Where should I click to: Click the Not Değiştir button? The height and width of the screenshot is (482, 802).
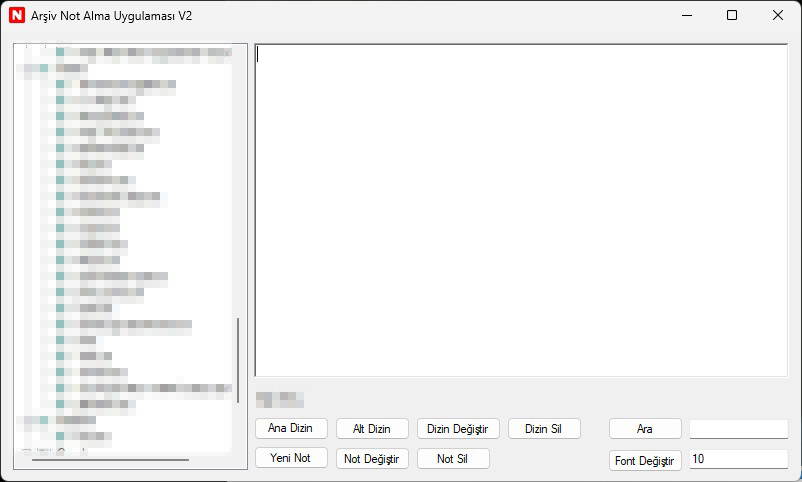pos(372,458)
